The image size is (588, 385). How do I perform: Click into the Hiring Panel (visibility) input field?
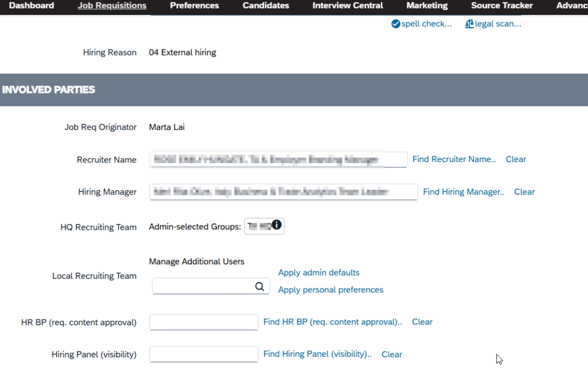(203, 355)
